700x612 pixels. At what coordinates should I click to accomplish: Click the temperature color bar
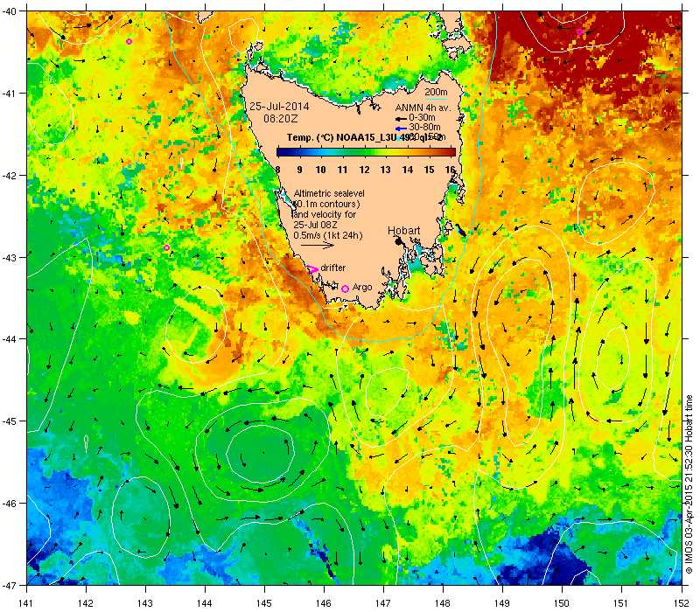pyautogui.click(x=366, y=151)
